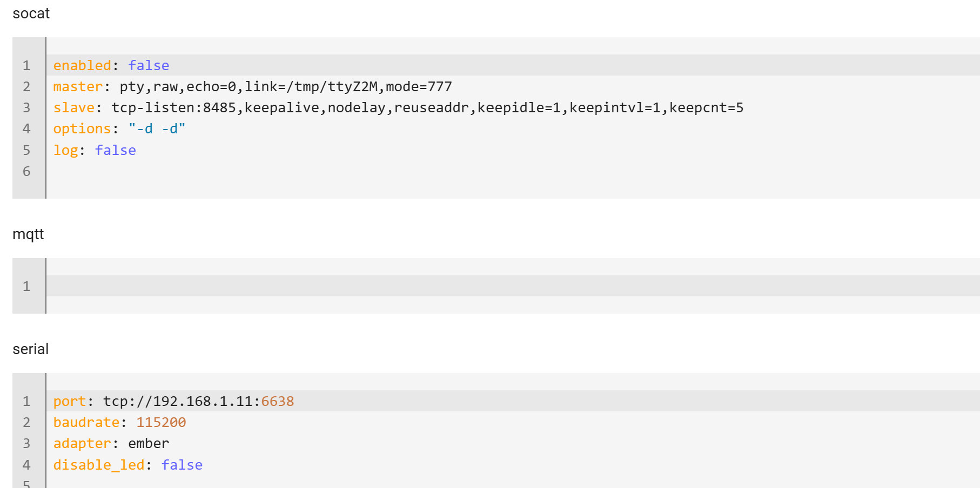Click the disable_led false value
The height and width of the screenshot is (488, 980).
tap(182, 465)
